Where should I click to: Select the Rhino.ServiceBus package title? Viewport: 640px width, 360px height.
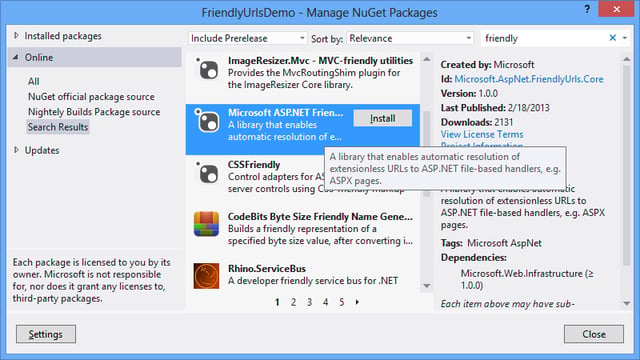point(267,269)
